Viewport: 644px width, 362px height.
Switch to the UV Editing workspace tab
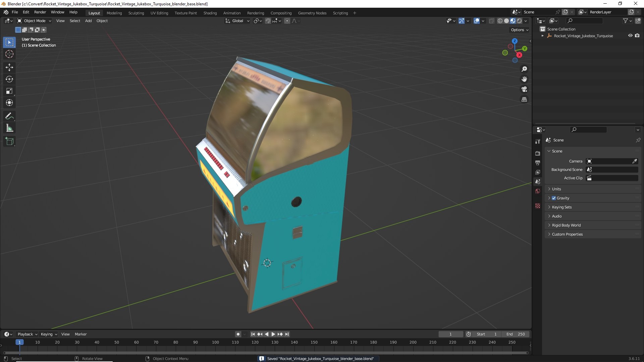(159, 13)
